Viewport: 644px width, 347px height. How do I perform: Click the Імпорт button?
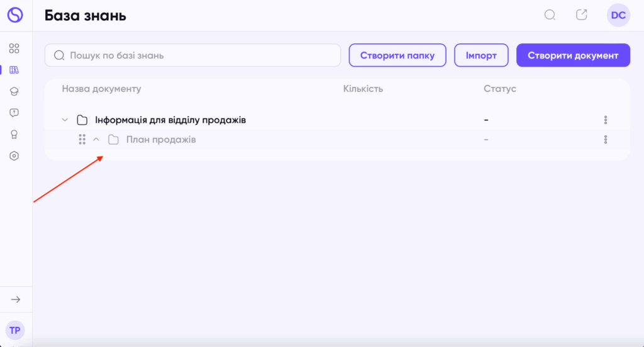pyautogui.click(x=481, y=55)
